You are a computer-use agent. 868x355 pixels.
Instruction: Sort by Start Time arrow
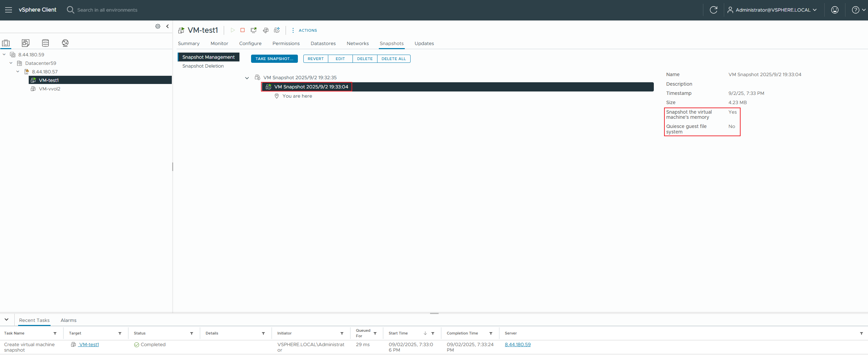[425, 333]
